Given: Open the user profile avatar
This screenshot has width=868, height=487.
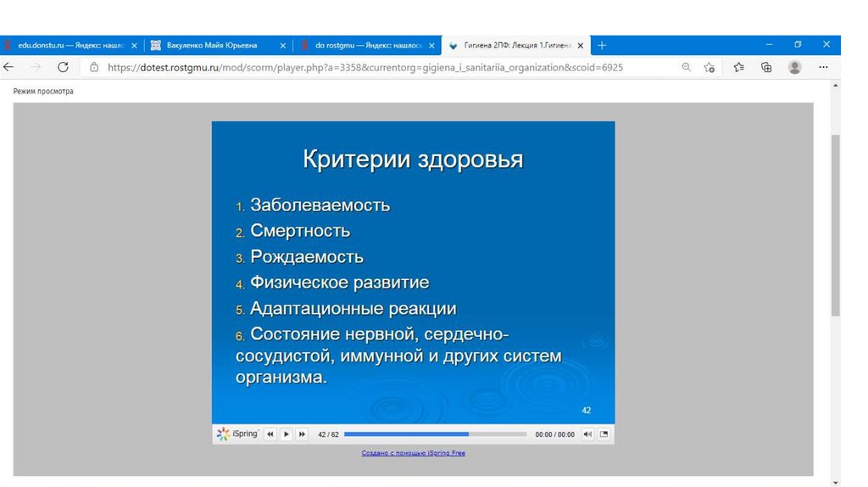Looking at the screenshot, I should tap(795, 67).
